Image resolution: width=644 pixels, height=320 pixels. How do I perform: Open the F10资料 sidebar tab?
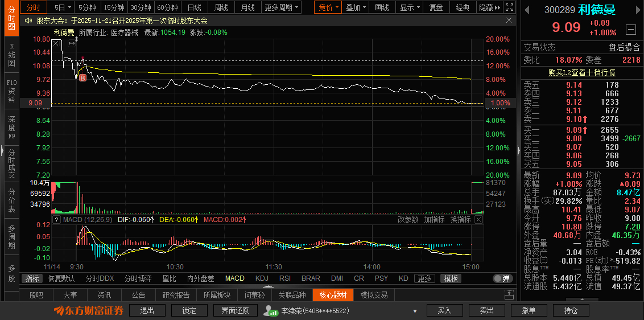click(11, 91)
